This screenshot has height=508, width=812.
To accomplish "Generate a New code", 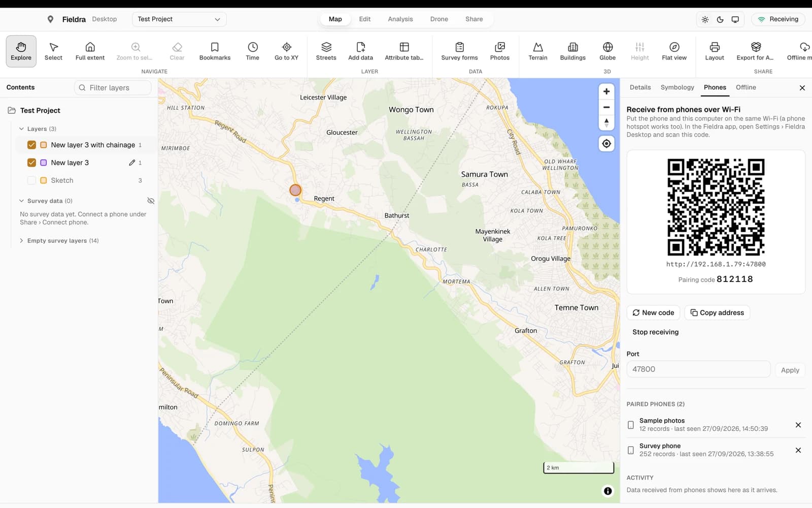I will point(653,312).
